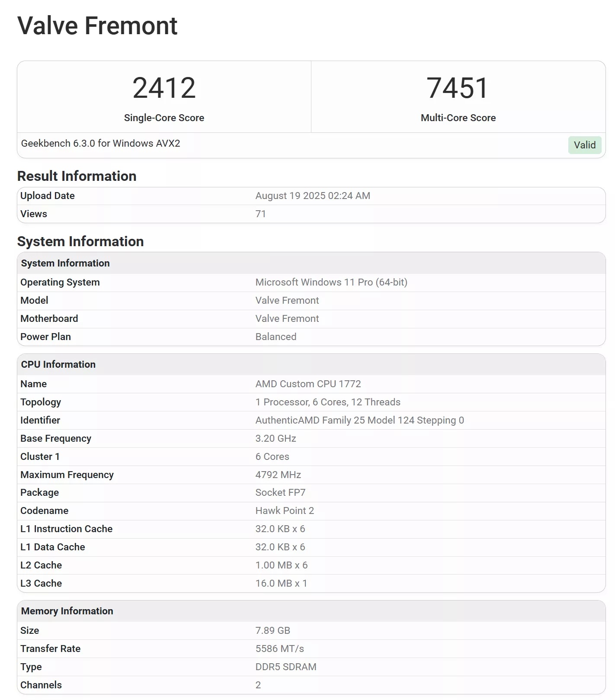Select the Balanced power plan value
The height and width of the screenshot is (700, 615).
coord(276,337)
